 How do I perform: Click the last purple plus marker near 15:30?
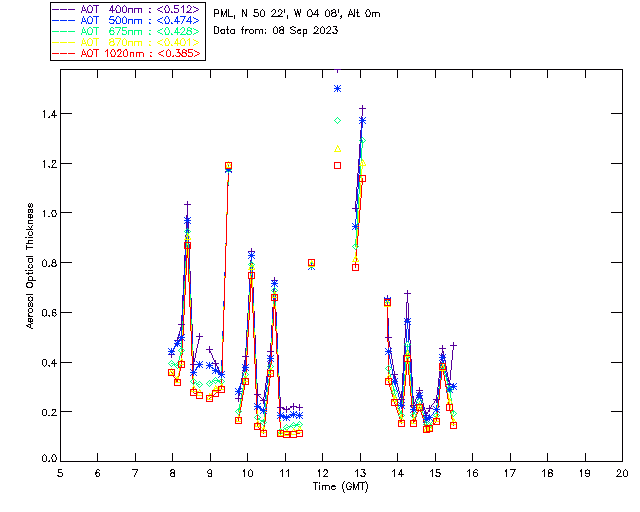(453, 345)
